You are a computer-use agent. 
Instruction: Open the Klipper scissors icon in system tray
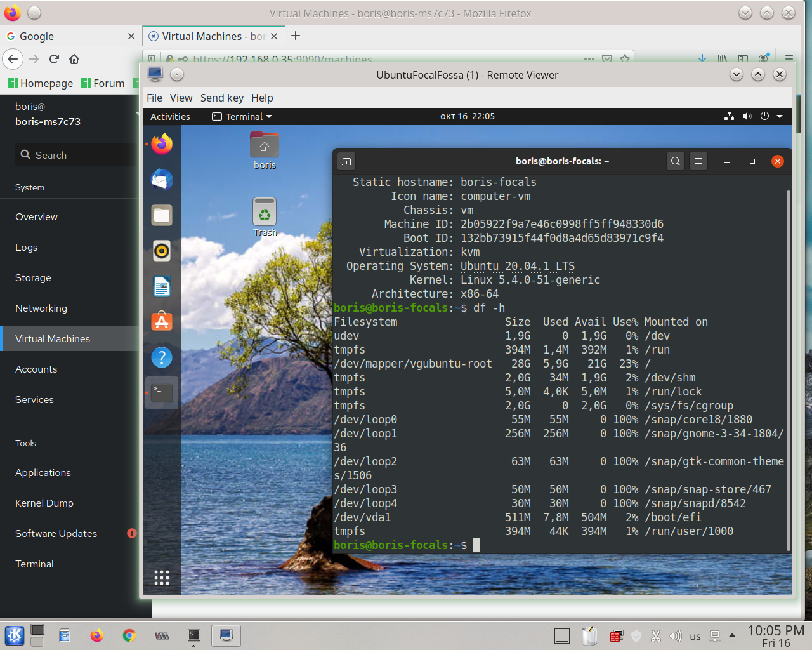(655, 635)
